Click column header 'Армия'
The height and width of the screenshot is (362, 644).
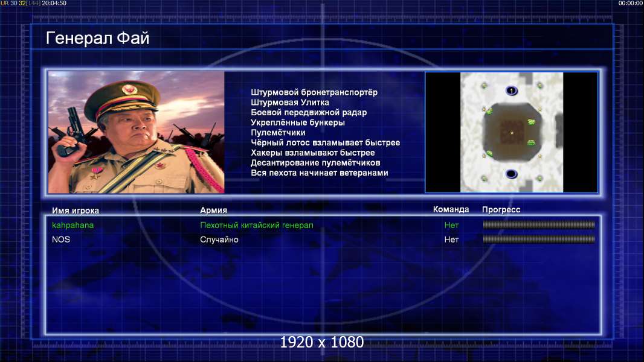pyautogui.click(x=213, y=211)
